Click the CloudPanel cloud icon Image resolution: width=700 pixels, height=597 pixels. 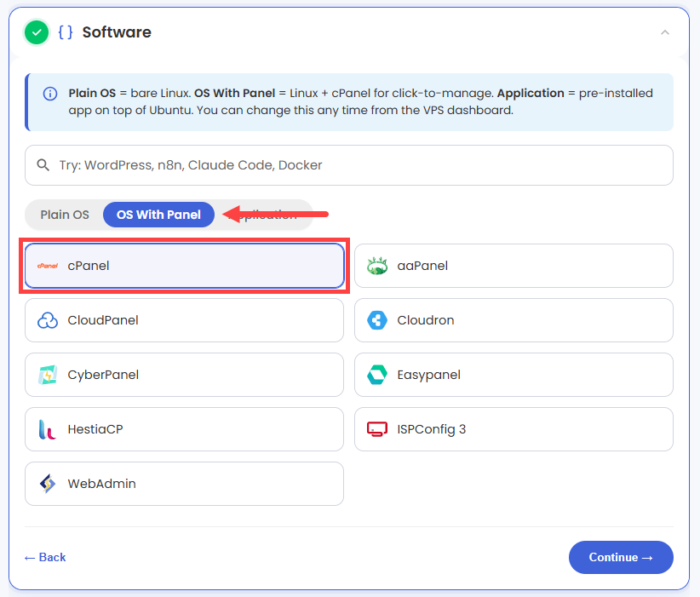(48, 320)
